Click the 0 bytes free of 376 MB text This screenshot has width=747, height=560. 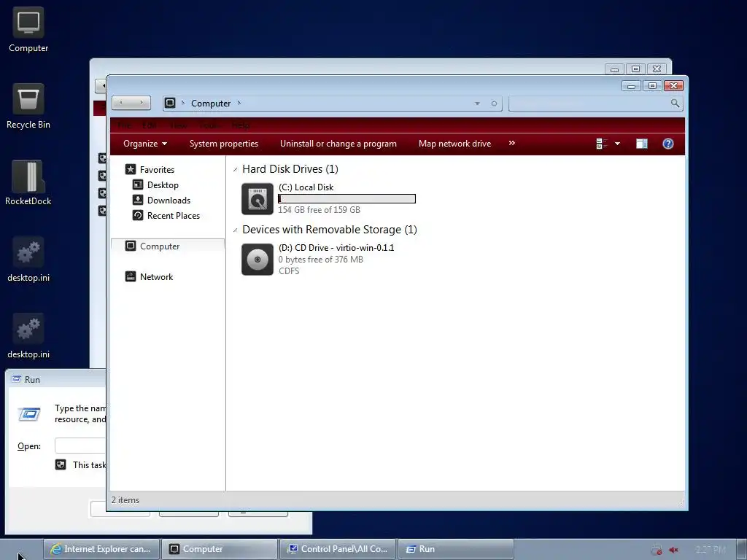(x=321, y=260)
